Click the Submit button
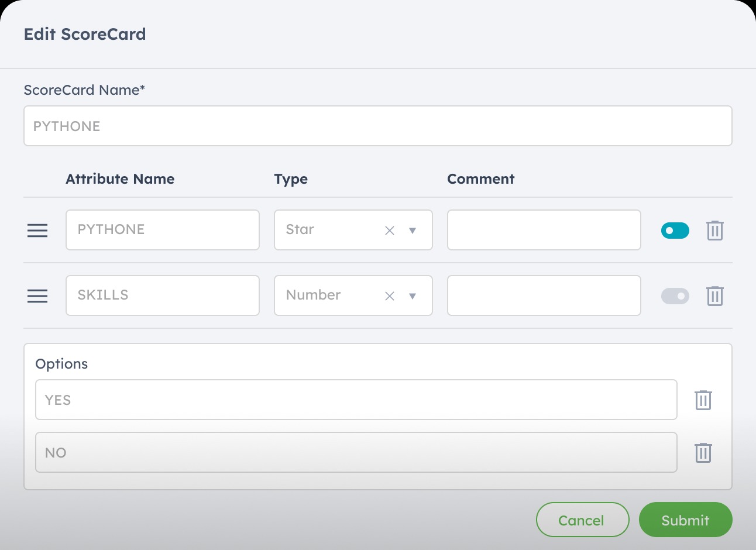The height and width of the screenshot is (550, 756). pos(685,520)
